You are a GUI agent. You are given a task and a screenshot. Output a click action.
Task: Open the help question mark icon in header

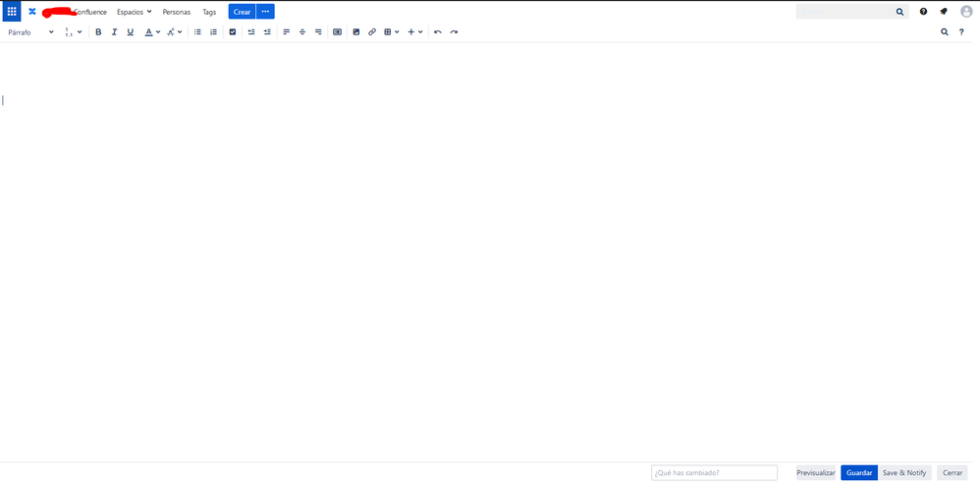click(923, 11)
